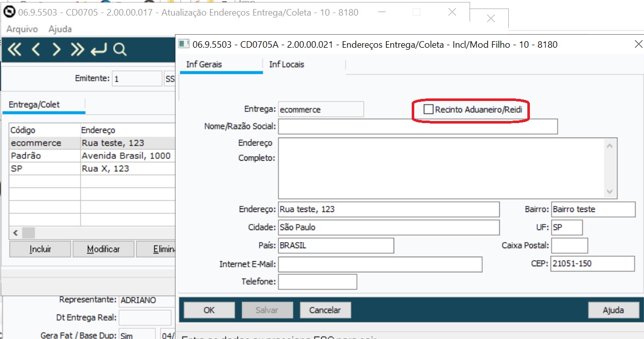Click the Salvar button
The image size is (644, 339).
click(267, 310)
